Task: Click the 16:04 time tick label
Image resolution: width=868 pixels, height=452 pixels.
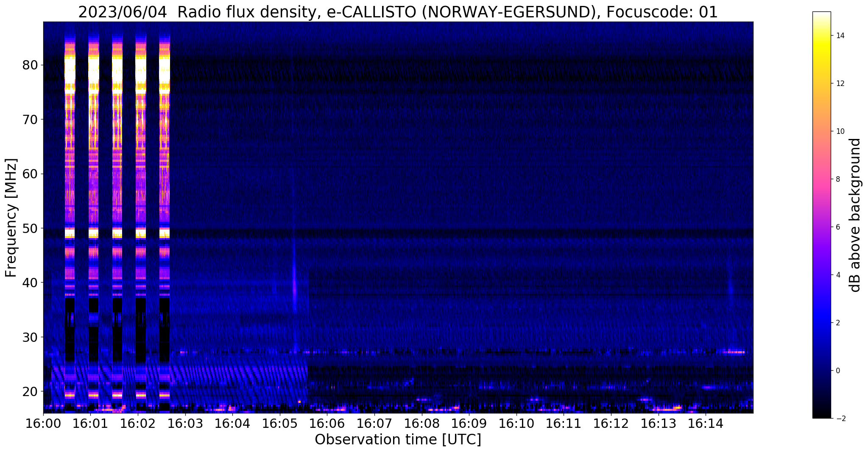Action: [232, 423]
